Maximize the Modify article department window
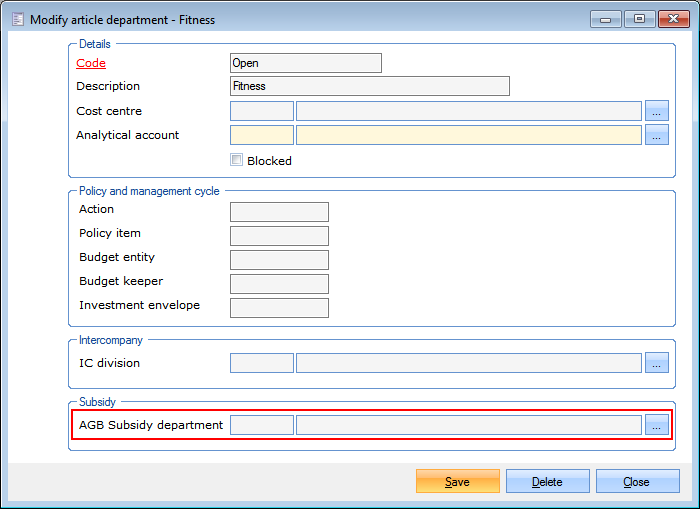700x509 pixels. click(639, 19)
